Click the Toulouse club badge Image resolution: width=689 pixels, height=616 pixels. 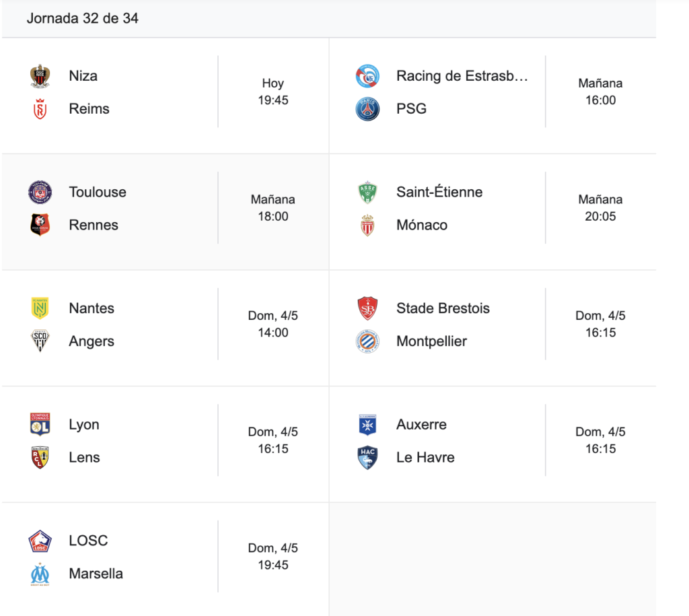[x=40, y=192]
